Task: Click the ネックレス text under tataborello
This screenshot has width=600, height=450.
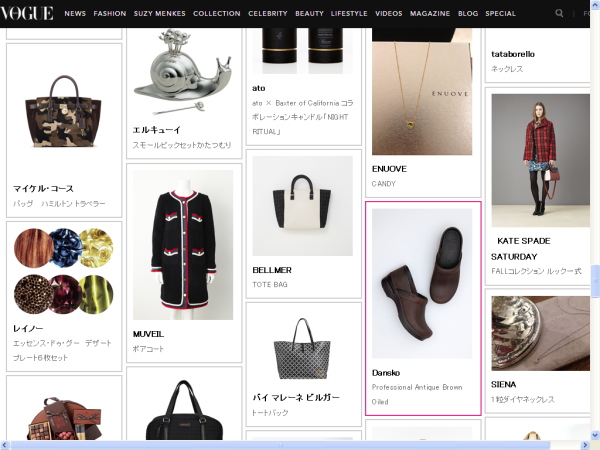Action: pyautogui.click(x=507, y=69)
